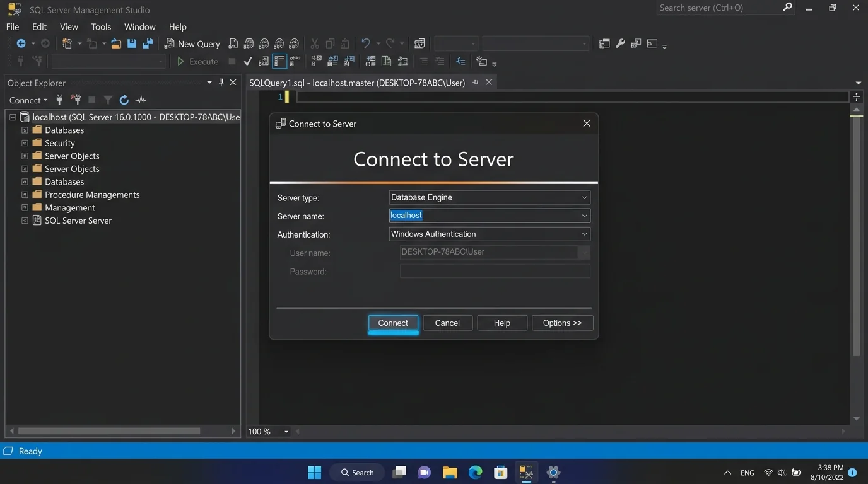Open the 100 % zoom dropdown
Image resolution: width=868 pixels, height=484 pixels.
coord(286,432)
